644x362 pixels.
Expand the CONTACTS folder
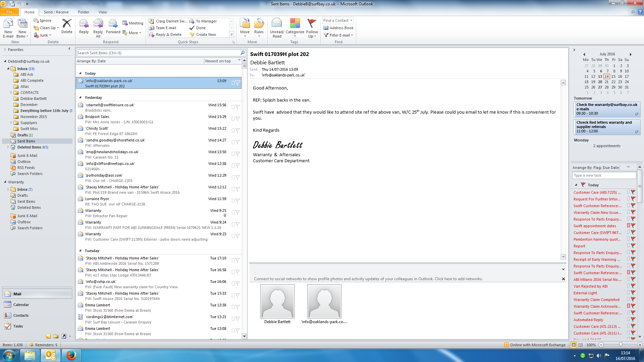[11, 93]
